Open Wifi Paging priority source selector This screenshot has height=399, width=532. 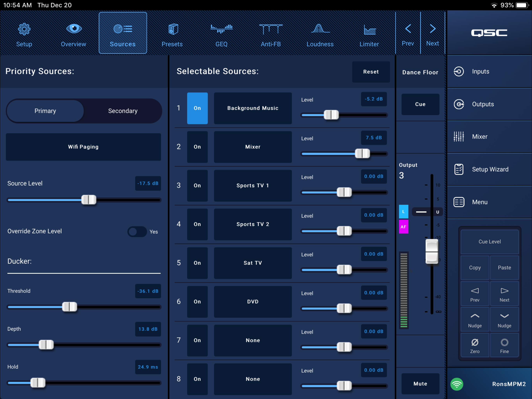coord(83,147)
